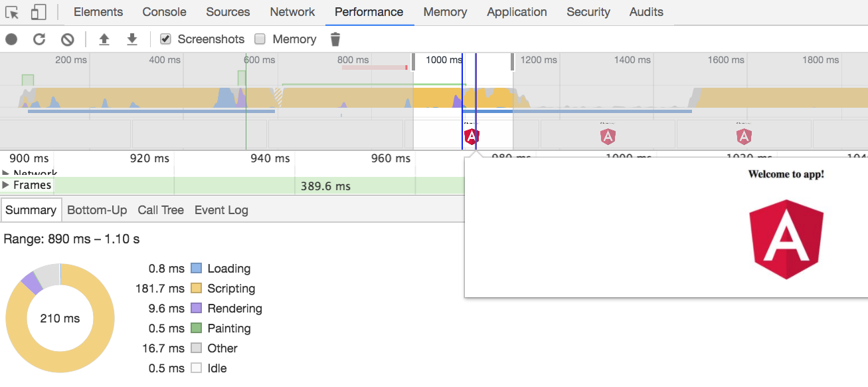
Task: Click the white Idle color swatch
Action: [196, 368]
